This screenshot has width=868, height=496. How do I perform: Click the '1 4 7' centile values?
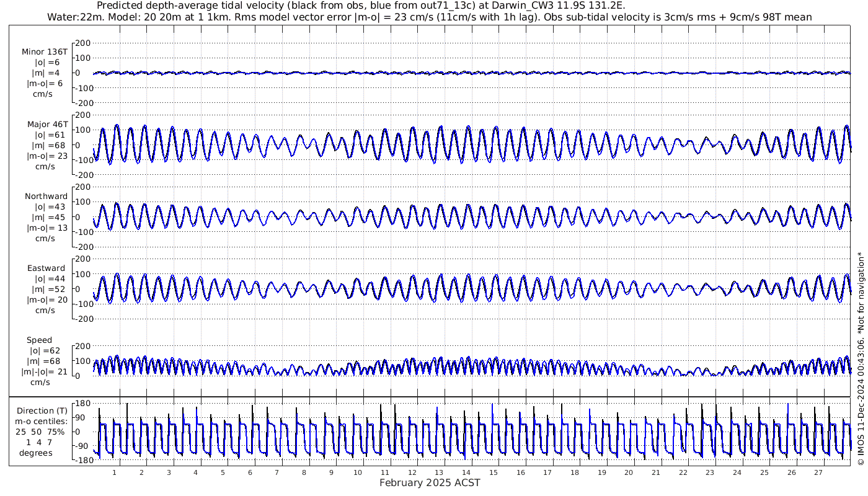point(39,443)
